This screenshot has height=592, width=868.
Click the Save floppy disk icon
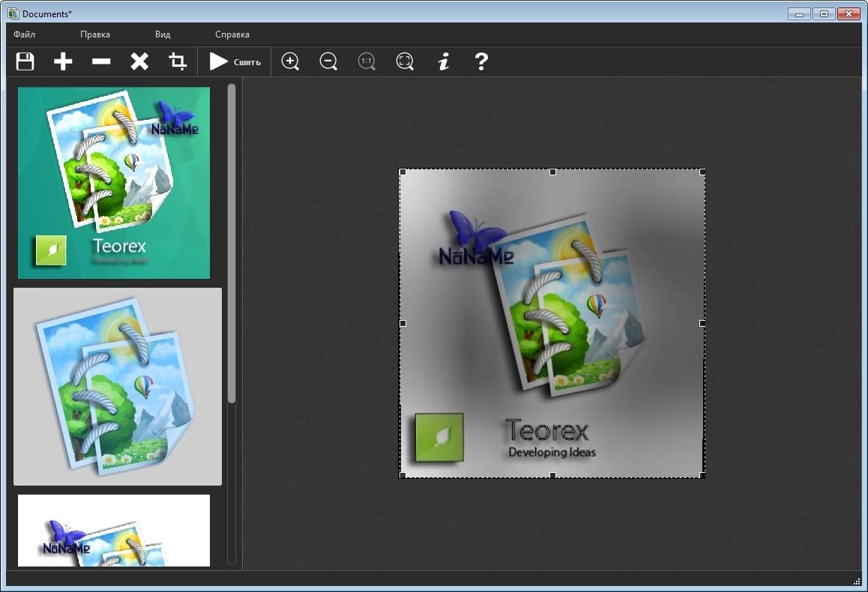click(x=25, y=61)
